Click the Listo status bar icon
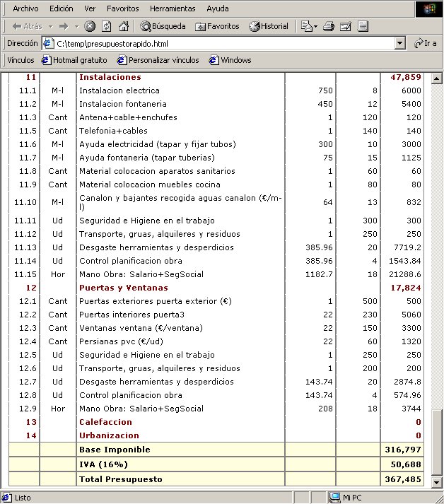 [x=6, y=498]
